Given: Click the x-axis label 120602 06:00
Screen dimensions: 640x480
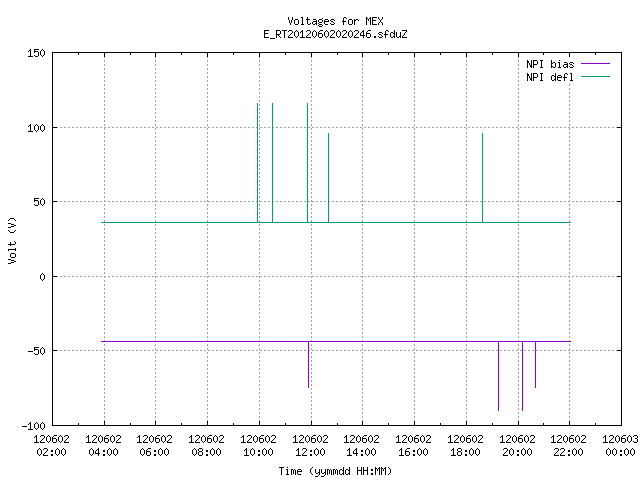Looking at the screenshot, I should tap(154, 446).
